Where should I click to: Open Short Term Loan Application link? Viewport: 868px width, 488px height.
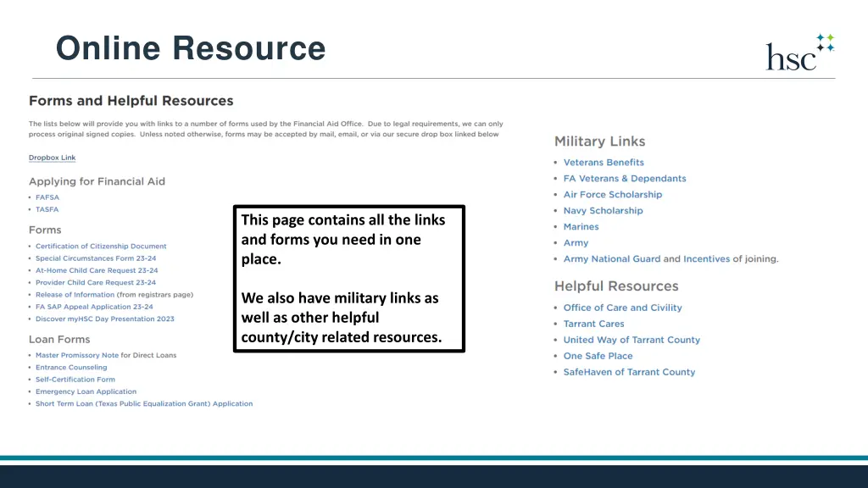[144, 403]
